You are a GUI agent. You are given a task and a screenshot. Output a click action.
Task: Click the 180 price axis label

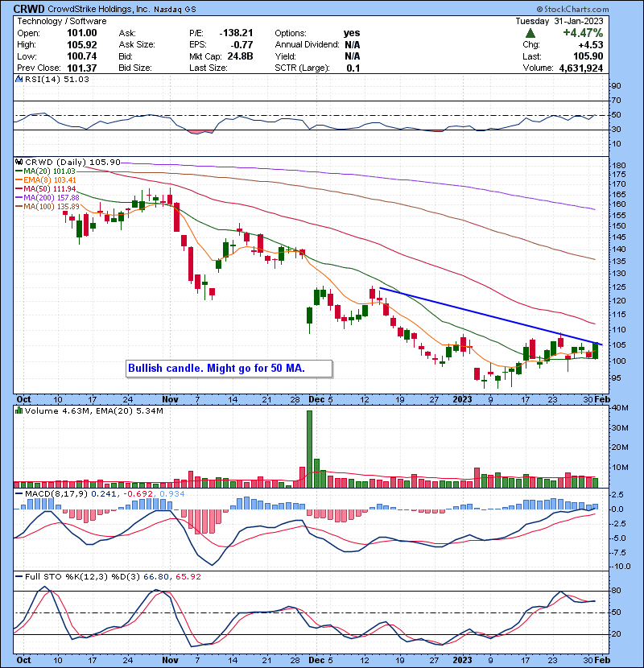619,165
